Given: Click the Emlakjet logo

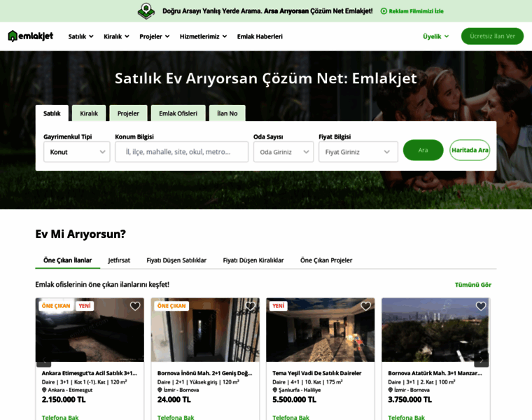Looking at the screenshot, I should [31, 36].
